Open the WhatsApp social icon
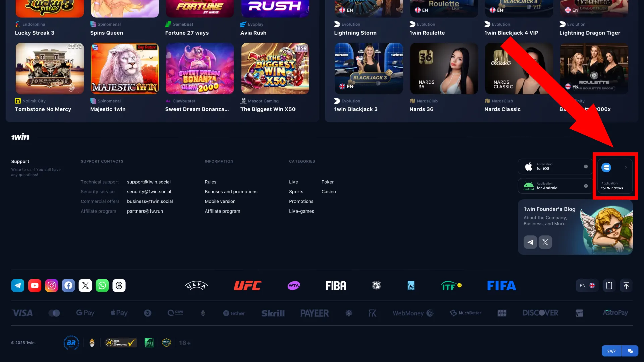The height and width of the screenshot is (362, 644). [102, 286]
